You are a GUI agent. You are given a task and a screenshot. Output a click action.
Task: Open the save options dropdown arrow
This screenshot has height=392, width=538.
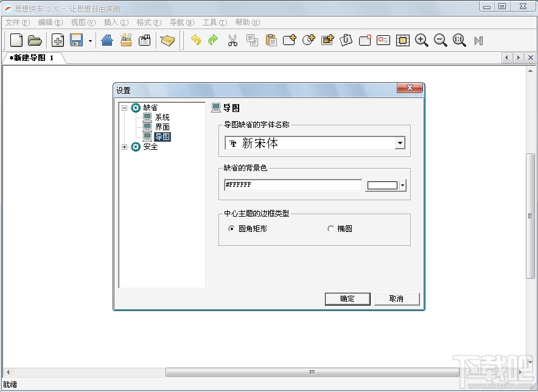coord(90,41)
